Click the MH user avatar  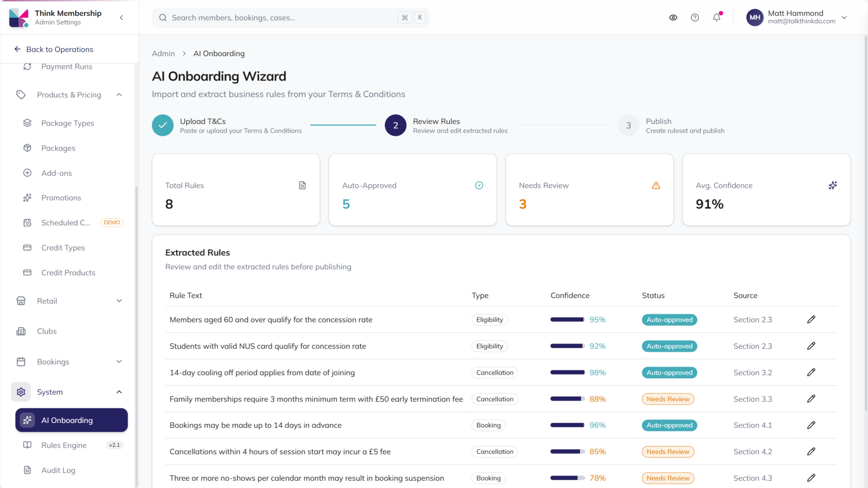[755, 18]
